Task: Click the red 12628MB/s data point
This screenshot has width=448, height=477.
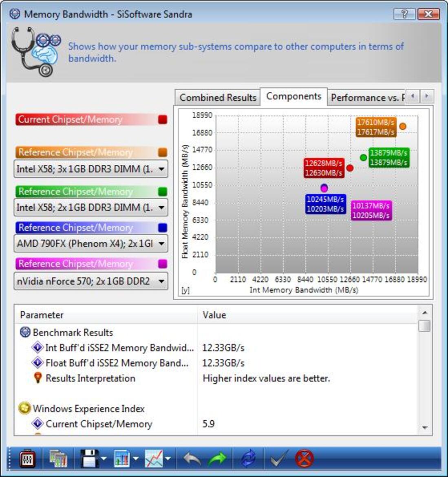Action: pos(350,168)
